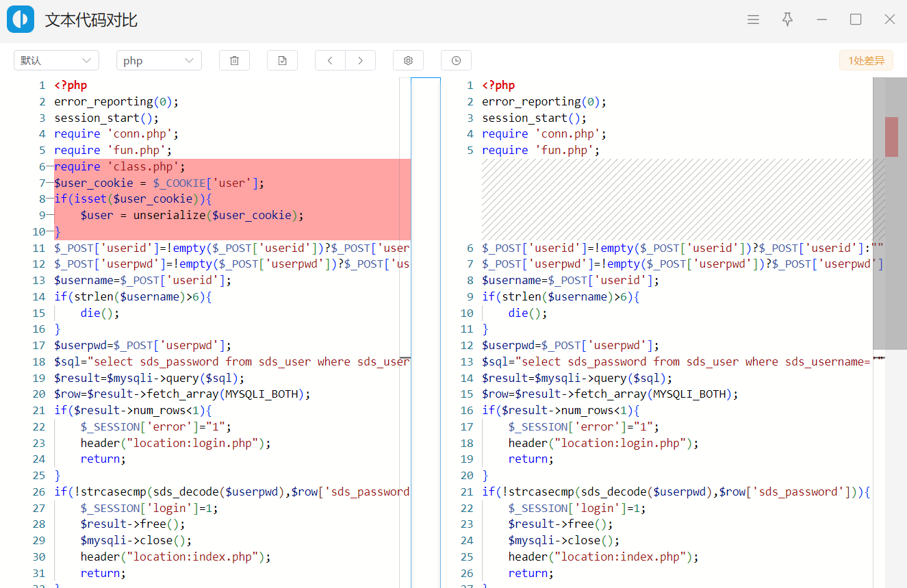Click the 1处差异 difference badge
Viewport: 907px width, 588px height.
click(x=866, y=60)
